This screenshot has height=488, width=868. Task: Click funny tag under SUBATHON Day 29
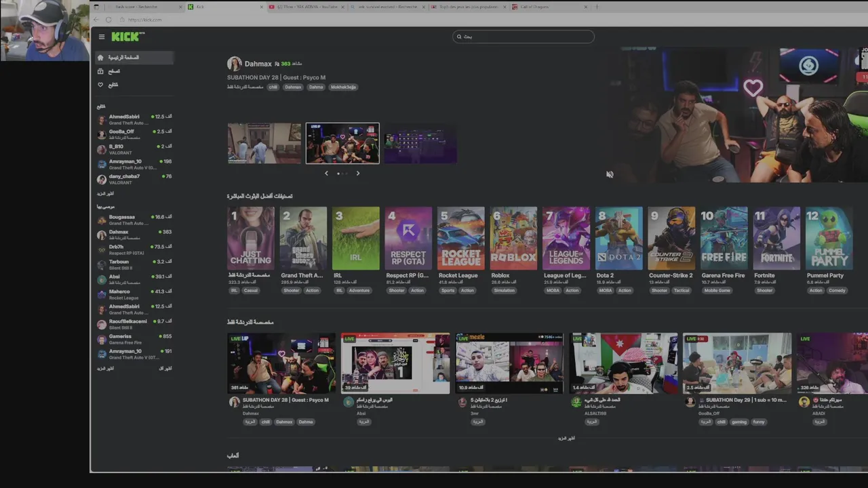pos(759,422)
